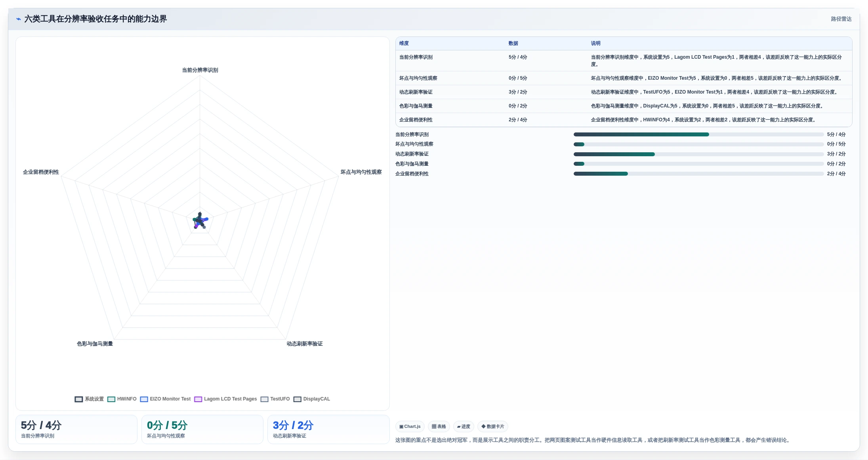The image size is (868, 460).
Task: Click the 数据卡片 tag chip
Action: [493, 427]
